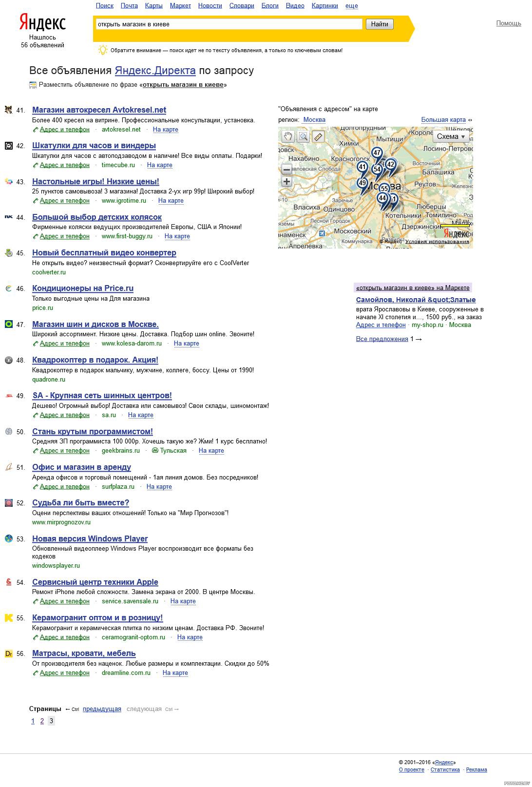The height and width of the screenshot is (787, 532).
Task: Go to Почта in top navigation
Action: click(x=129, y=5)
